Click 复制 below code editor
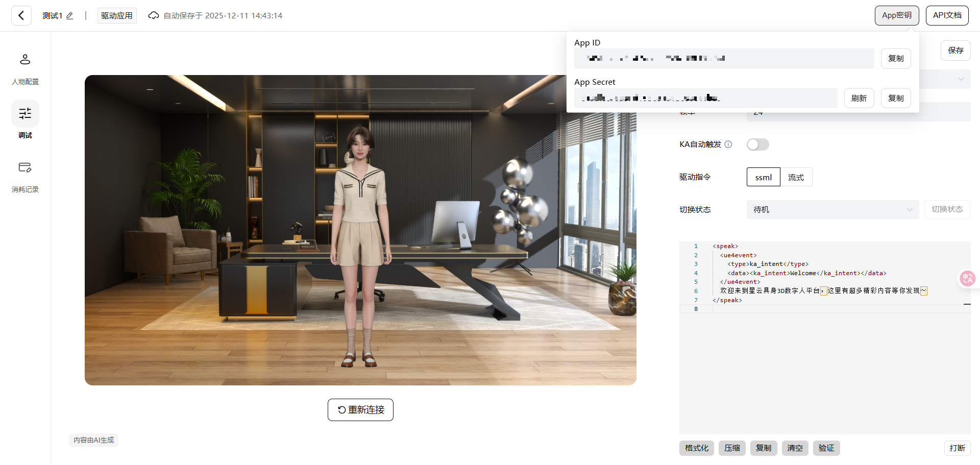980x465 pixels. [x=764, y=448]
